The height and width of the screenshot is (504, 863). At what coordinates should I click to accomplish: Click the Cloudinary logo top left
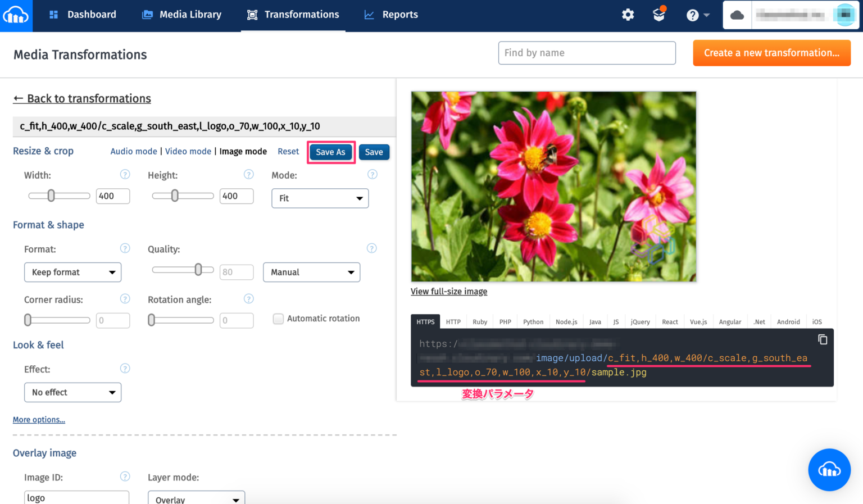pos(16,15)
